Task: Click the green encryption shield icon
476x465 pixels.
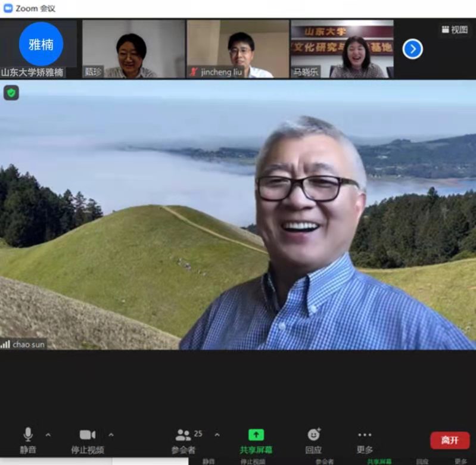Action: click(x=11, y=92)
